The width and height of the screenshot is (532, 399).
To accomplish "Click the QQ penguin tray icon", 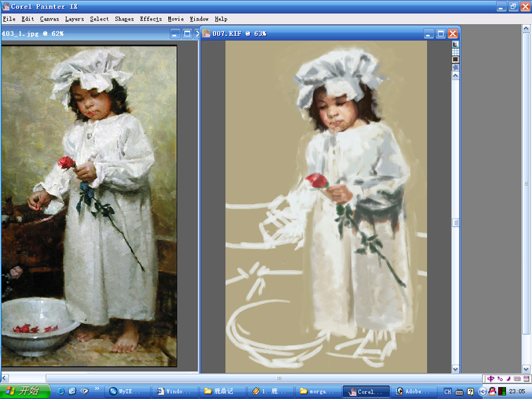I will tap(492, 391).
